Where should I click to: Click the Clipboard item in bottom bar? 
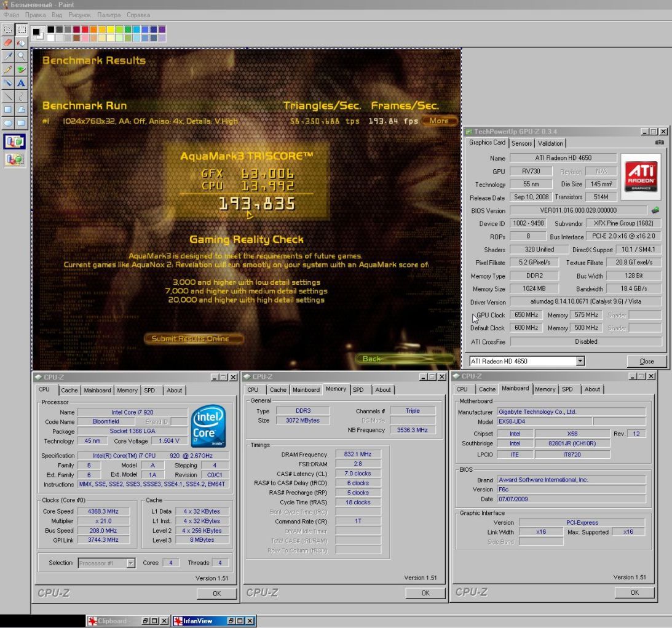tap(128, 621)
